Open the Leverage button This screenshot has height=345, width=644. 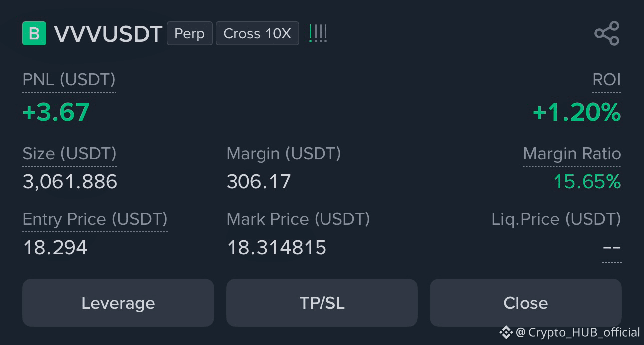[x=118, y=303]
